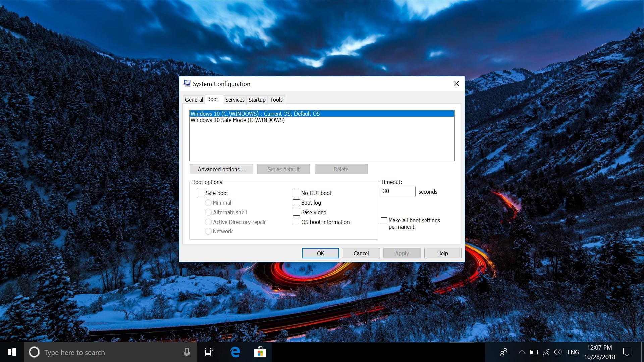
Task: Open Microsoft Store from the taskbar
Action: (x=260, y=352)
